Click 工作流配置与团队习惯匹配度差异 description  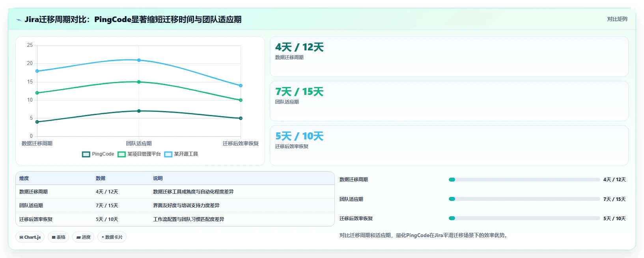click(189, 219)
